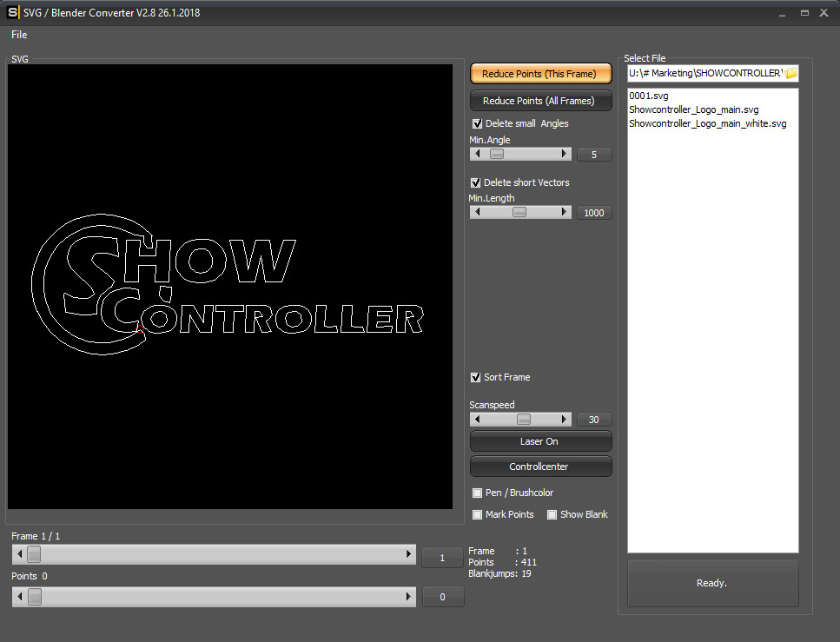Screen dimensions: 840x642
Task: Click the Min.Angle slider thumb
Action: coord(495,154)
